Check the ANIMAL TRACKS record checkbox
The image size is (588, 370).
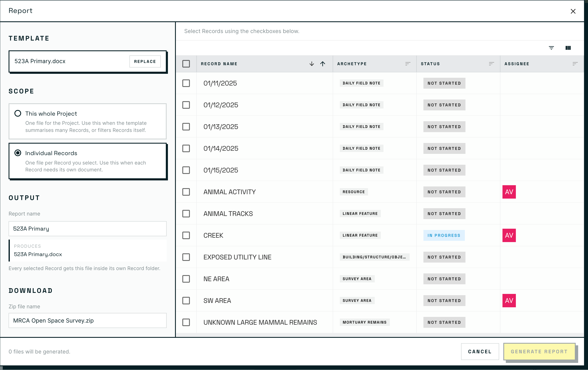coord(186,214)
